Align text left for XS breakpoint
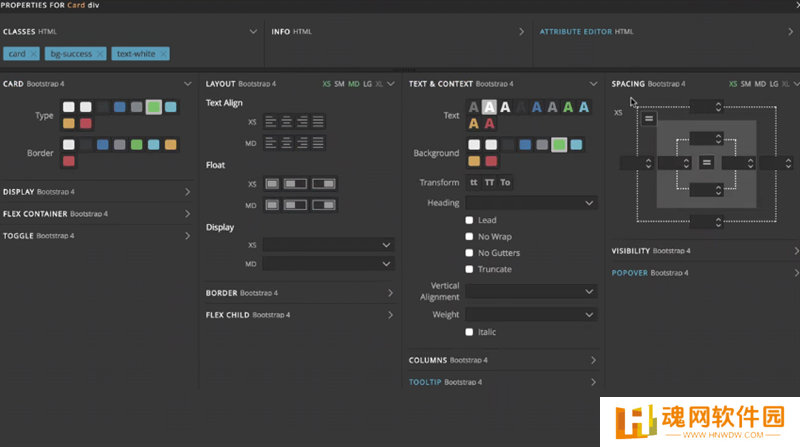 (271, 122)
